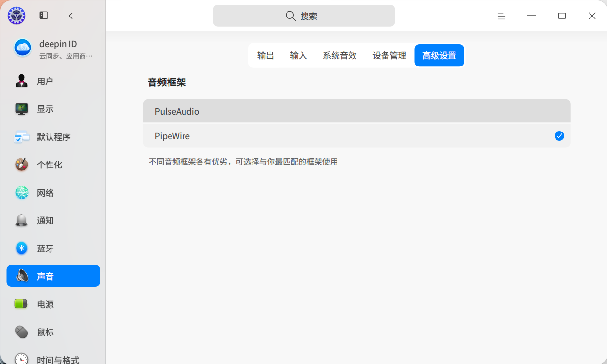Open the 电源 battery icon
The height and width of the screenshot is (364, 607).
pyautogui.click(x=21, y=304)
